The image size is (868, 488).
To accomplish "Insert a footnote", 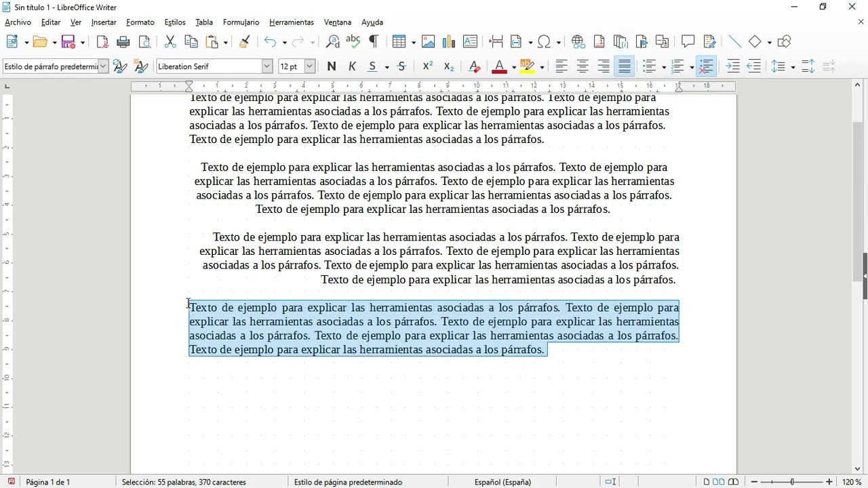I will click(599, 42).
